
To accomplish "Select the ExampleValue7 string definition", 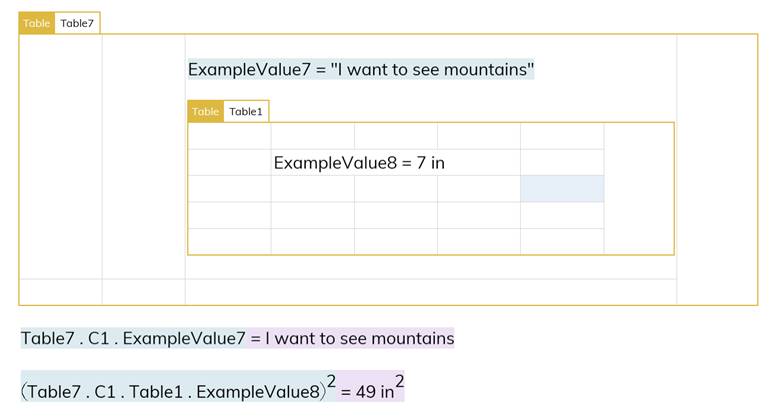I will click(361, 70).
